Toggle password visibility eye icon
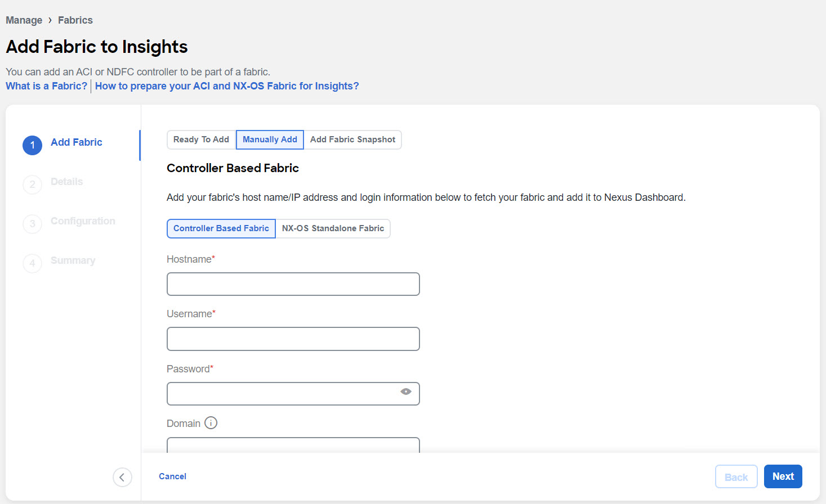Viewport: 826px width, 504px height. (x=406, y=391)
